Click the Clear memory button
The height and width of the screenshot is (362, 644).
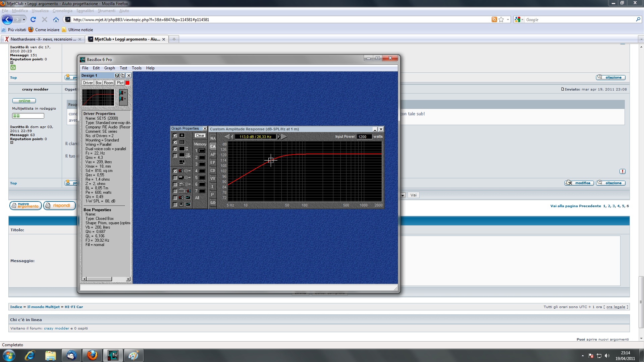coord(200,135)
